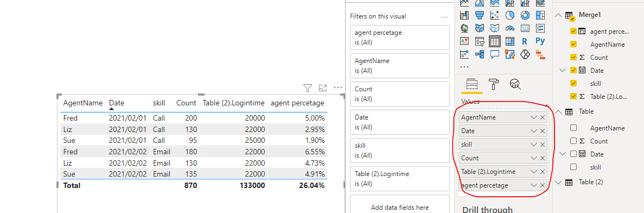Viewport: 644px width, 213px height.
Task: Remove Count field from Values well
Action: coord(543,158)
